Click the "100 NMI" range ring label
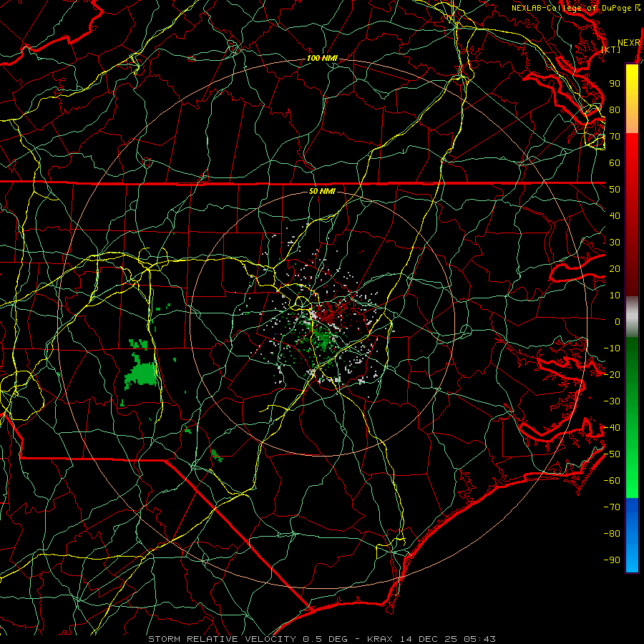Viewport: 644px width, 644px height. coord(322,59)
